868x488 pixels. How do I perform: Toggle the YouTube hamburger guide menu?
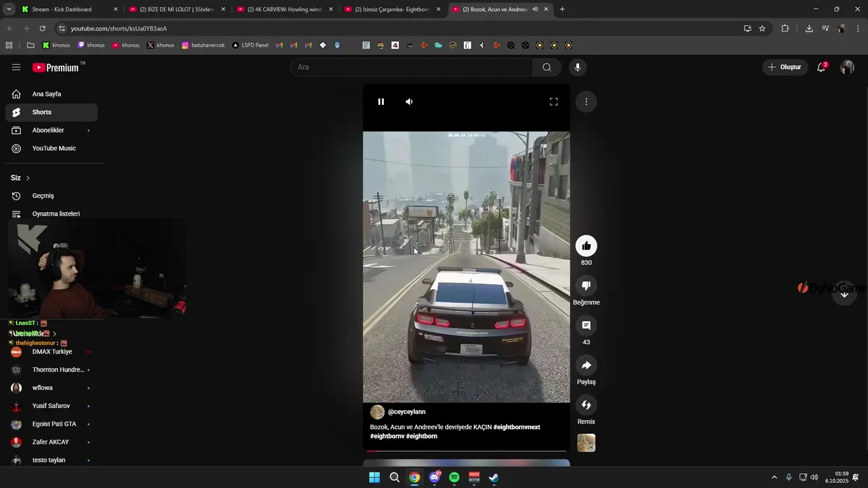pyautogui.click(x=16, y=67)
